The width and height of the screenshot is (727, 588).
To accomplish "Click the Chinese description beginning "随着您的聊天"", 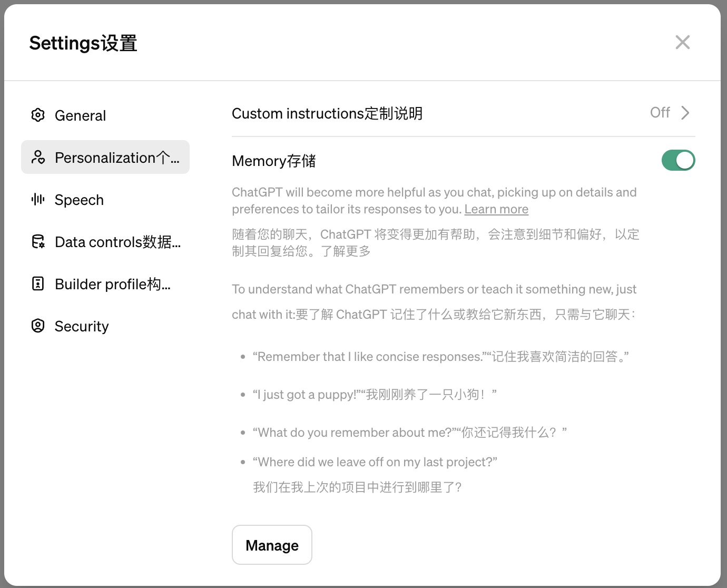I will (436, 242).
